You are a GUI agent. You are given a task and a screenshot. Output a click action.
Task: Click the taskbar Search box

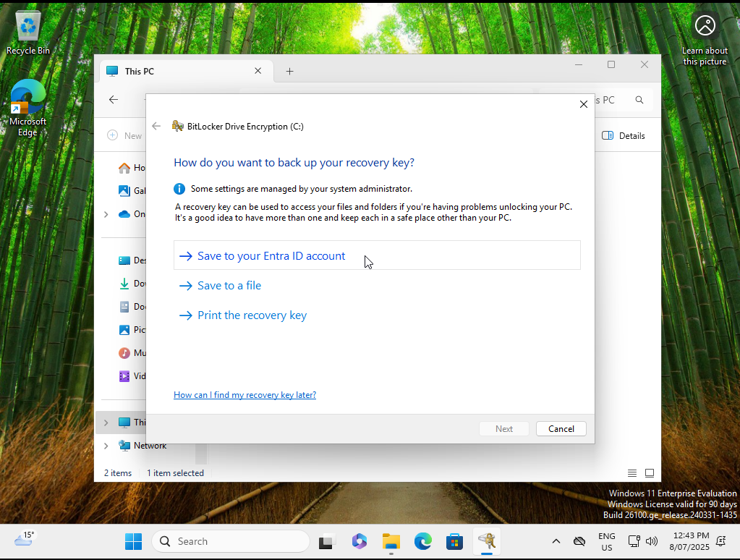231,541
